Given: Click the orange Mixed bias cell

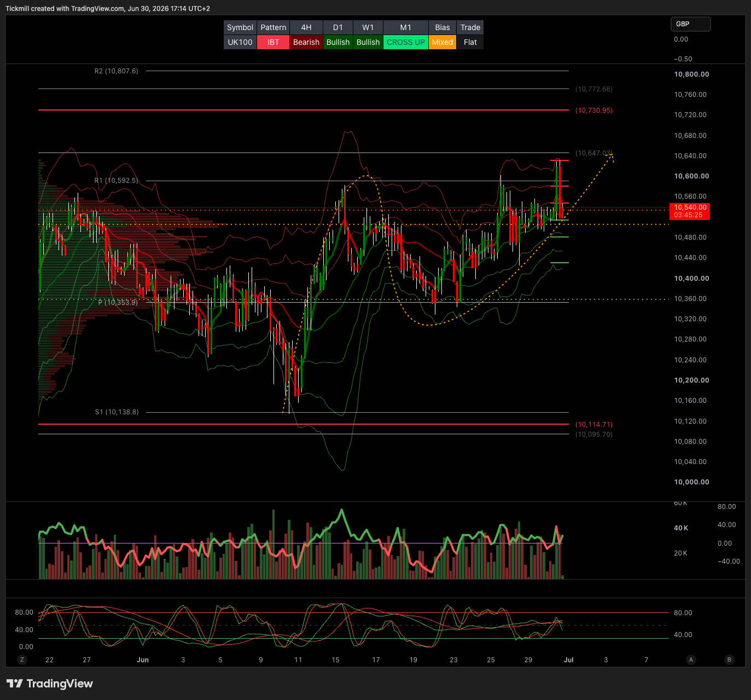Looking at the screenshot, I should pyautogui.click(x=443, y=42).
